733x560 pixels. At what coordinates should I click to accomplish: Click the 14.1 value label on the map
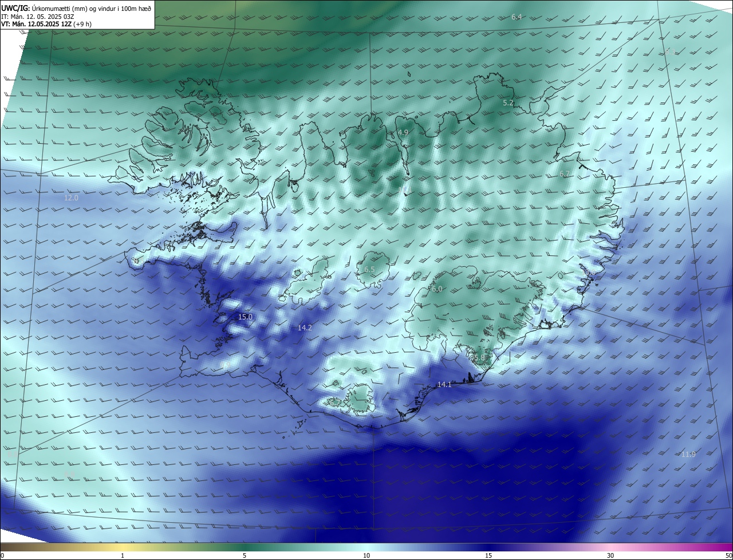point(444,385)
